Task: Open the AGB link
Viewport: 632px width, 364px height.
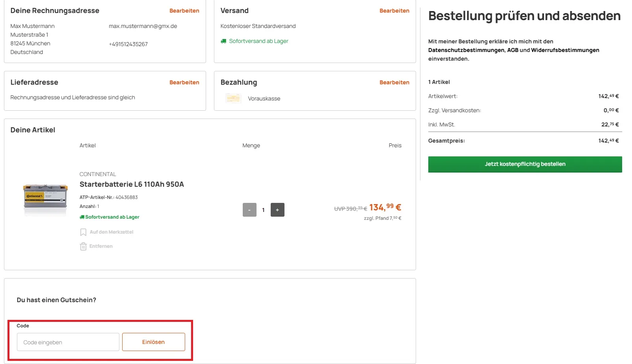Action: point(513,50)
